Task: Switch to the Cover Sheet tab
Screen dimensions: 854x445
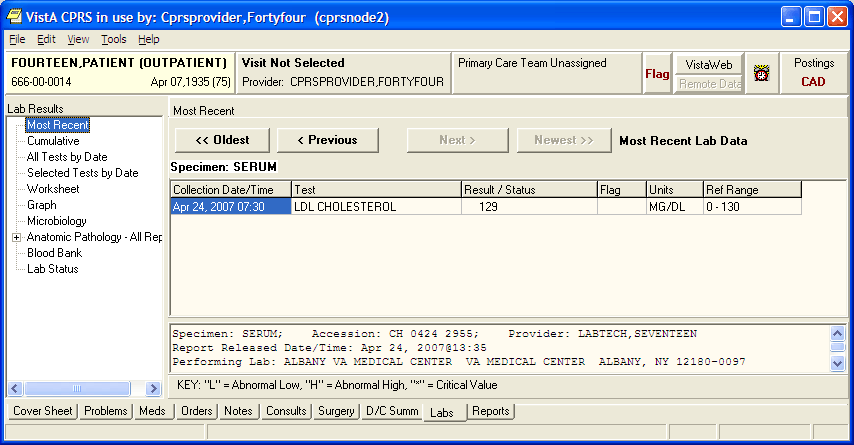Action: click(43, 411)
